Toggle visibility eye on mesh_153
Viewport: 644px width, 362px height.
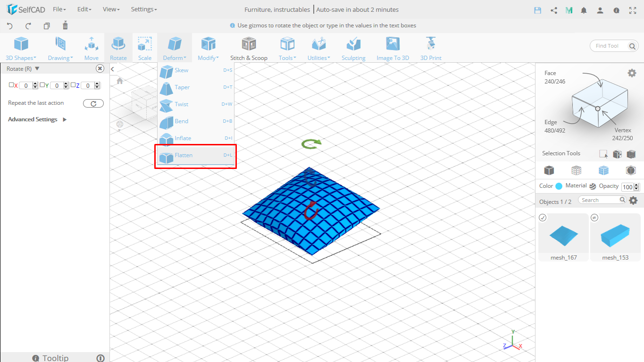coord(594,218)
